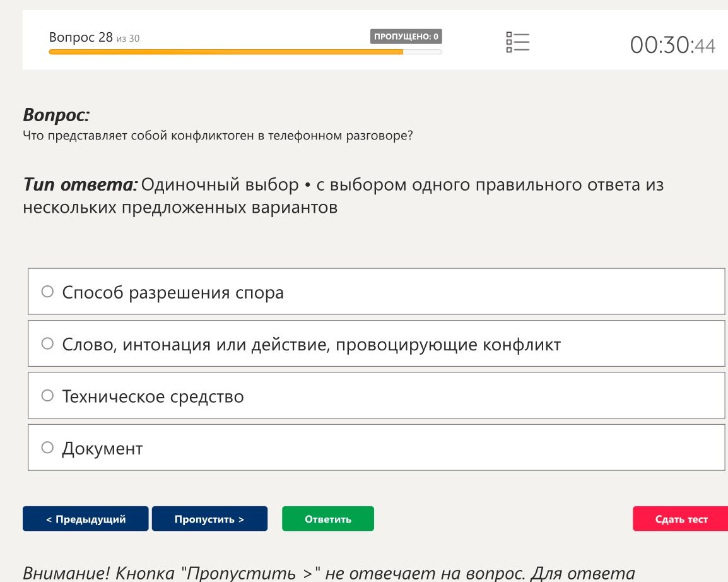Image resolution: width=728 pixels, height=582 pixels.
Task: Select radio button for Способ разрешения спора
Action: (47, 291)
